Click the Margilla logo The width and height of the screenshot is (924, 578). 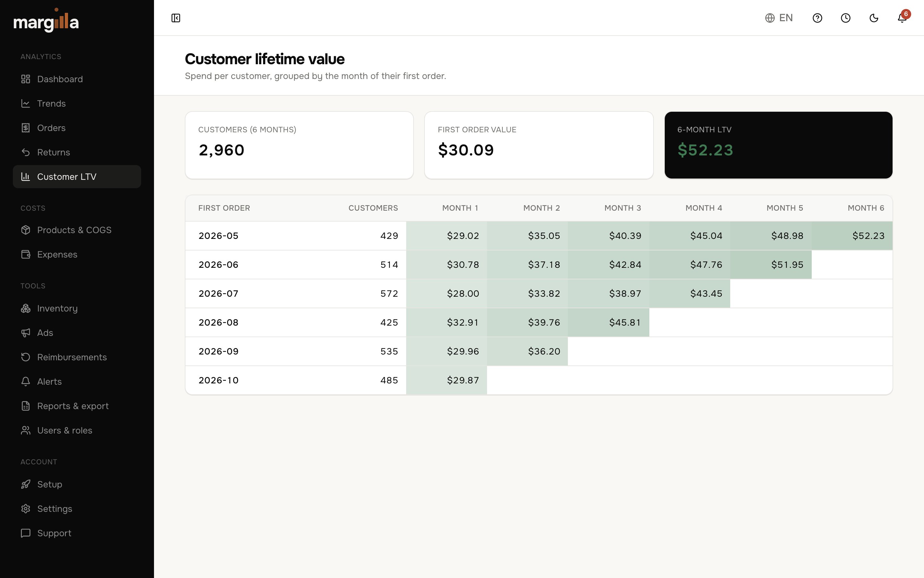(46, 21)
